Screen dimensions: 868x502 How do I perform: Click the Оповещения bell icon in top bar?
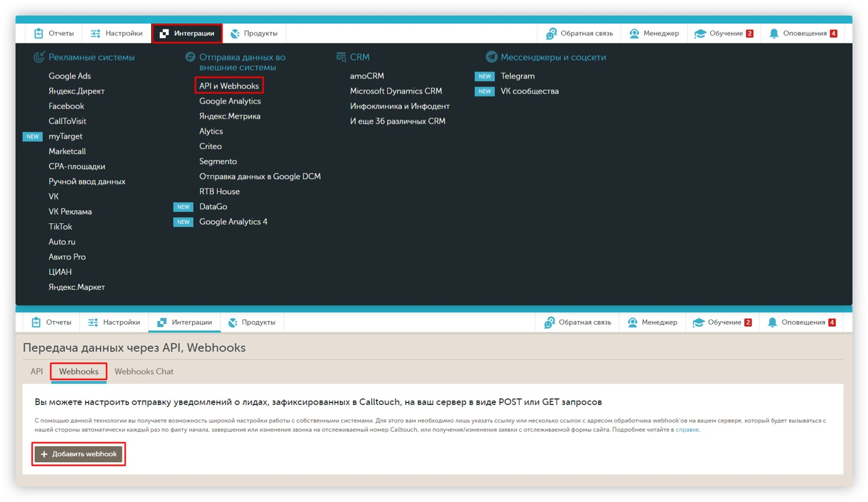[x=774, y=34]
